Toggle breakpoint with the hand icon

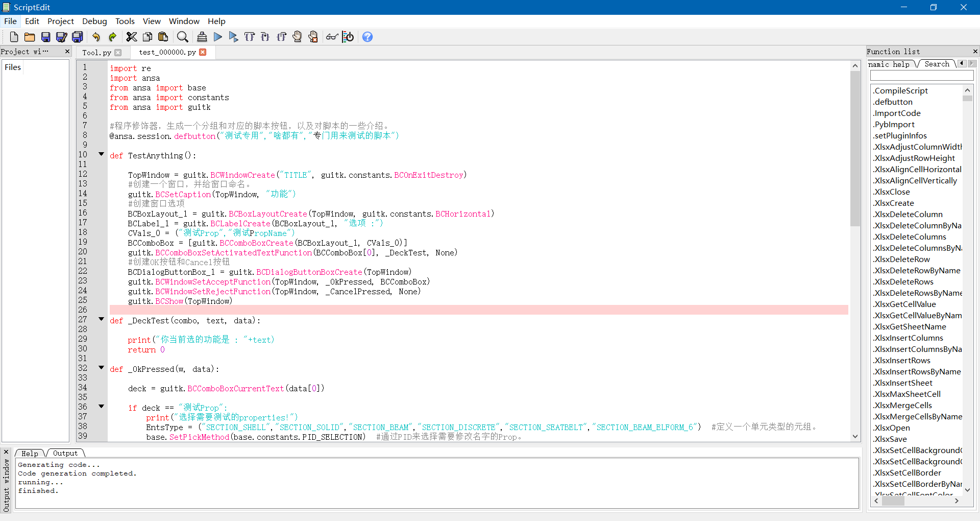(x=298, y=37)
